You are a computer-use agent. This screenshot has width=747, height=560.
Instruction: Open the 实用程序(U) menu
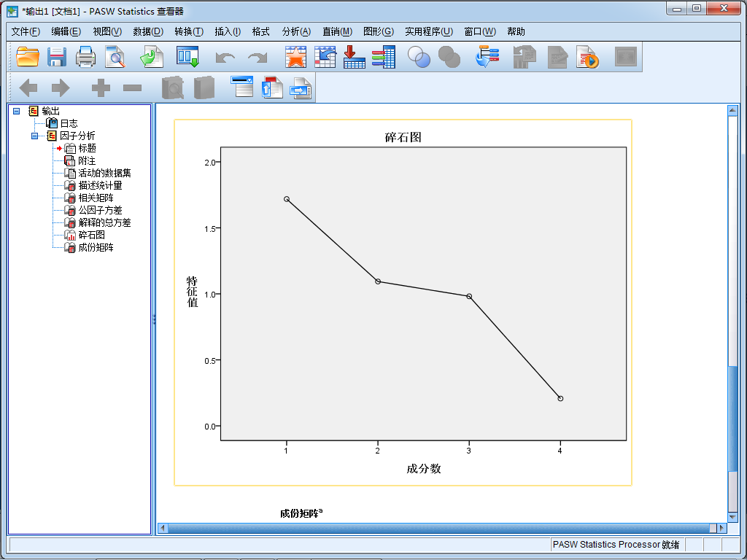pos(429,31)
